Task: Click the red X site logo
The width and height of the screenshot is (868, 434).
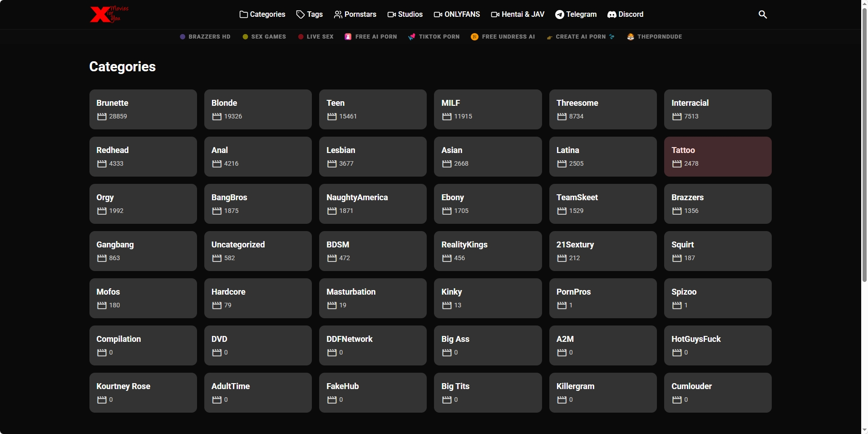Action: [109, 14]
